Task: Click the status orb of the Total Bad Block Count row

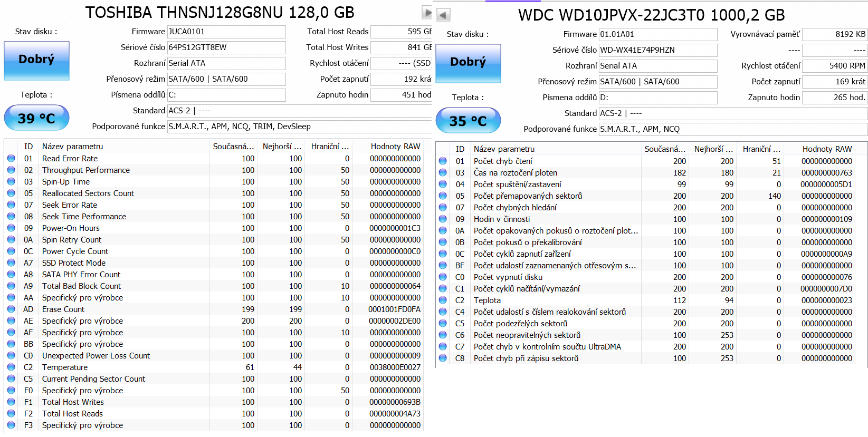Action: tap(11, 286)
